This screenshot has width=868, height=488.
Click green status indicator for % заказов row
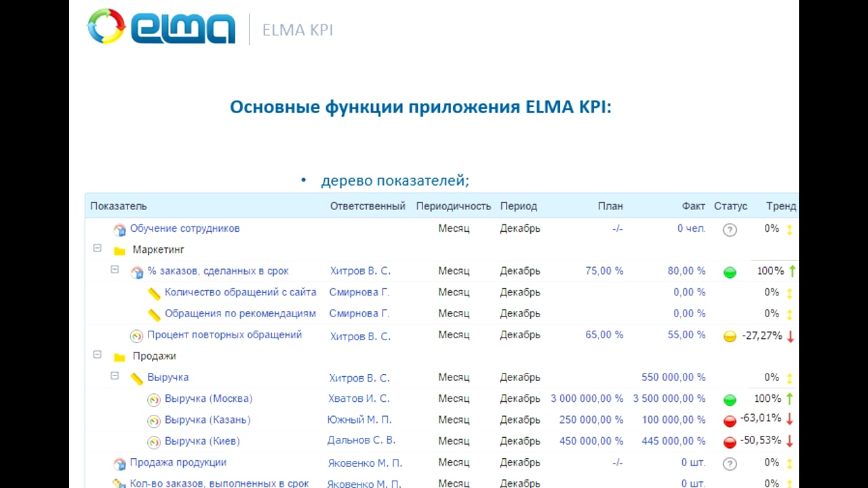pyautogui.click(x=730, y=272)
